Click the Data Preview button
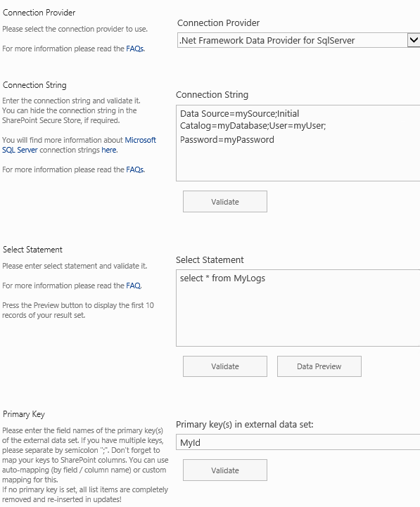Image resolution: width=420 pixels, height=507 pixels. (319, 366)
